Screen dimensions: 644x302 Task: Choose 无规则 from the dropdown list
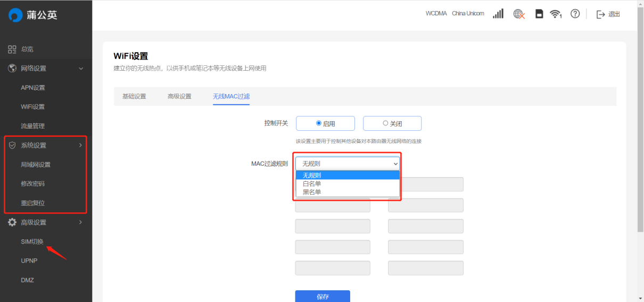tap(348, 175)
